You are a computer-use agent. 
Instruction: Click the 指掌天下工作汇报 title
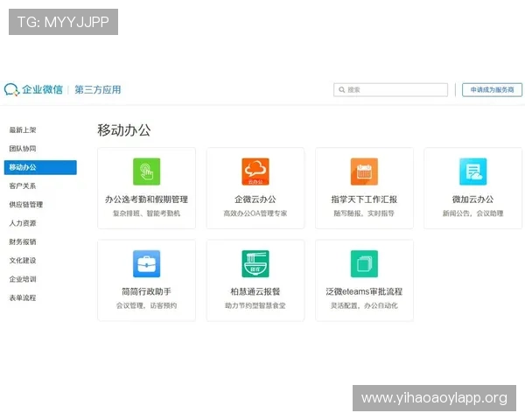364,199
